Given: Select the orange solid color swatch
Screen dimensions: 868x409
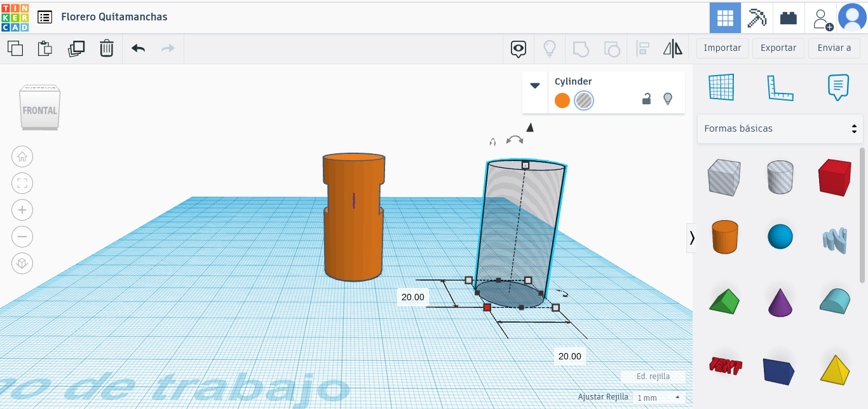Looking at the screenshot, I should (562, 100).
